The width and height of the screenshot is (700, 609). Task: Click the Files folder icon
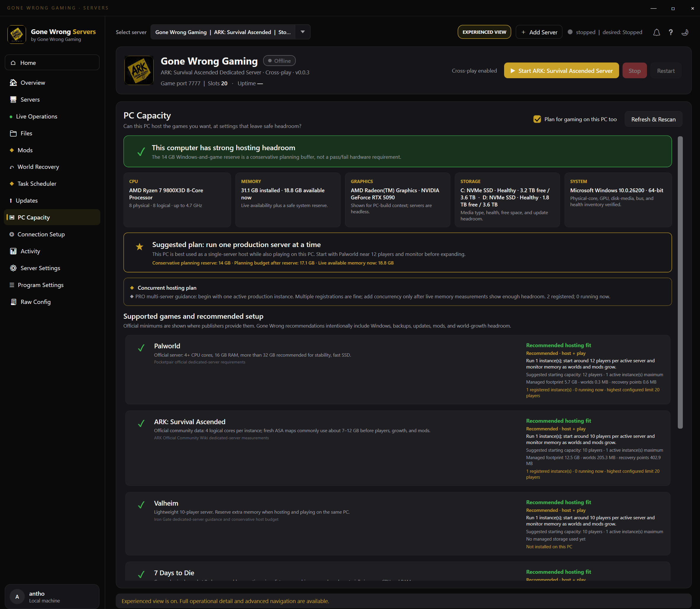pyautogui.click(x=13, y=133)
